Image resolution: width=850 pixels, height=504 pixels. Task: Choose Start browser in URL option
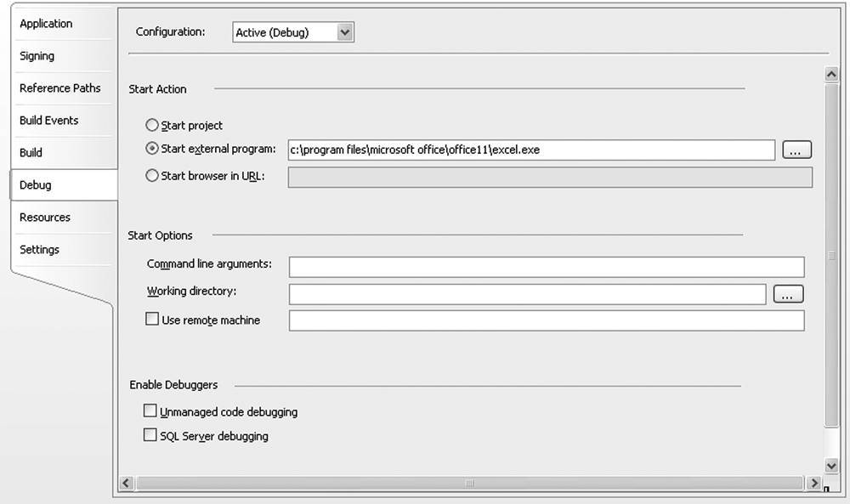click(x=152, y=176)
